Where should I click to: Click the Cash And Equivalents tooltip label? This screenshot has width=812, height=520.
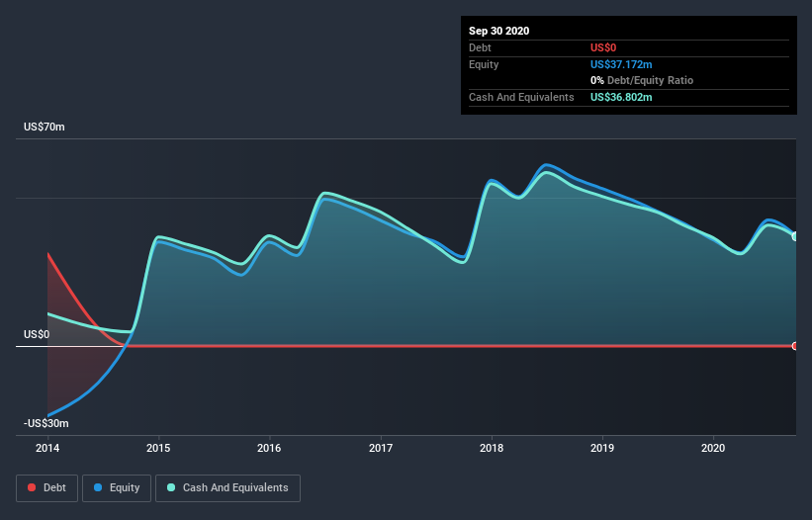pyautogui.click(x=521, y=97)
